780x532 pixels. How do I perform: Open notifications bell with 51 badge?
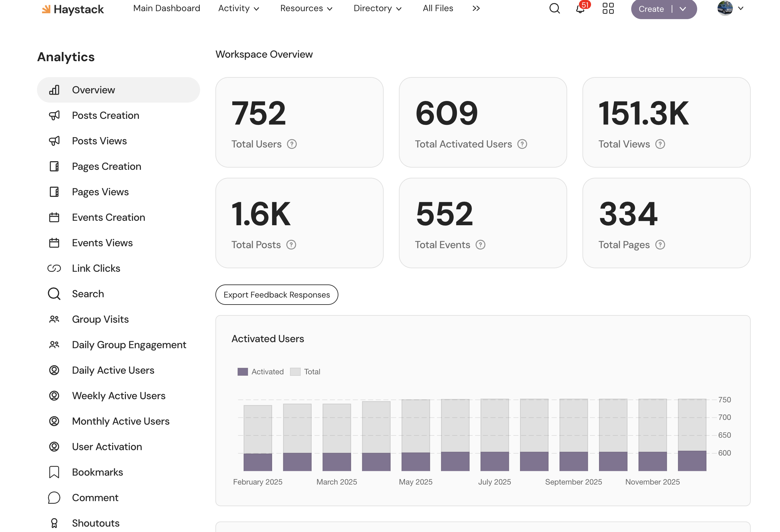(580, 8)
